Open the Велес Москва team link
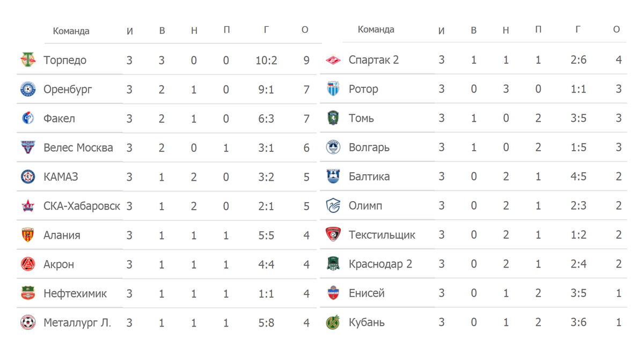644x362 pixels. 78,147
